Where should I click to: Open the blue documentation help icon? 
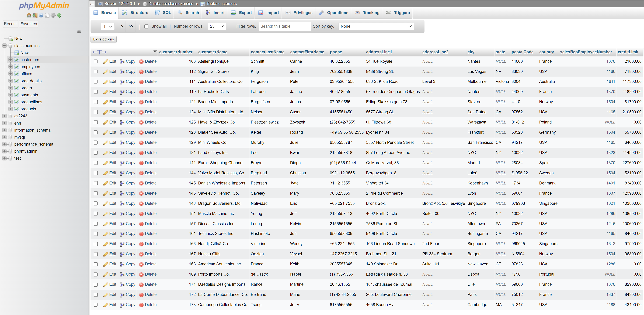point(41,16)
